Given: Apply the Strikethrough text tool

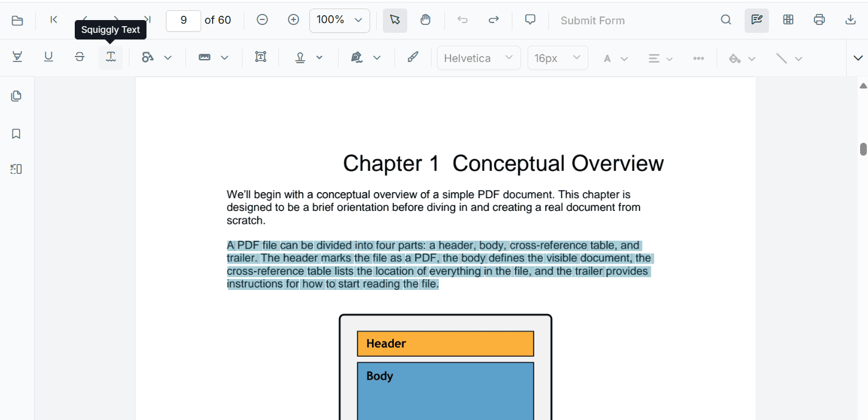Looking at the screenshot, I should (x=80, y=57).
